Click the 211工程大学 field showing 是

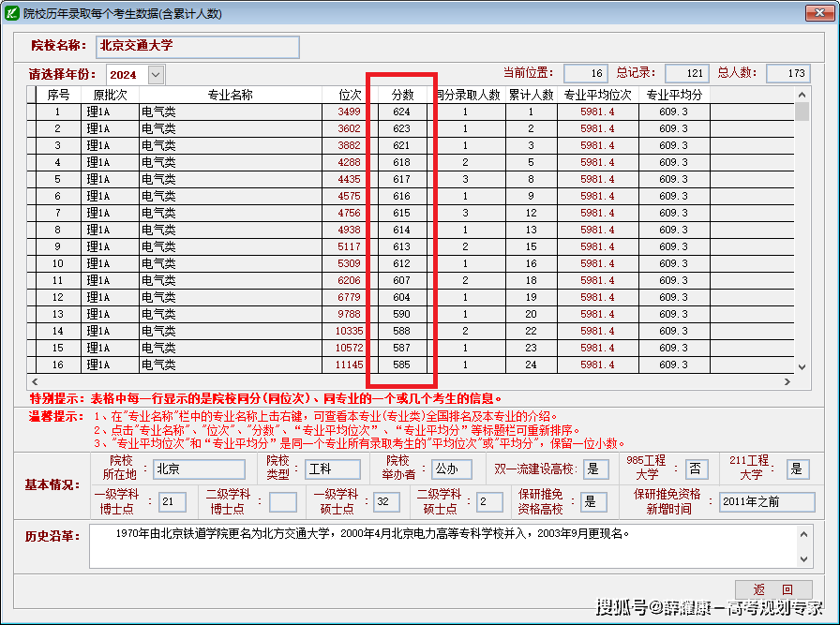click(x=798, y=469)
